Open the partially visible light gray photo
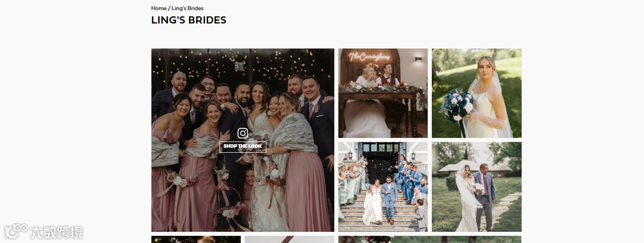This screenshot has width=644, height=243. (290, 239)
